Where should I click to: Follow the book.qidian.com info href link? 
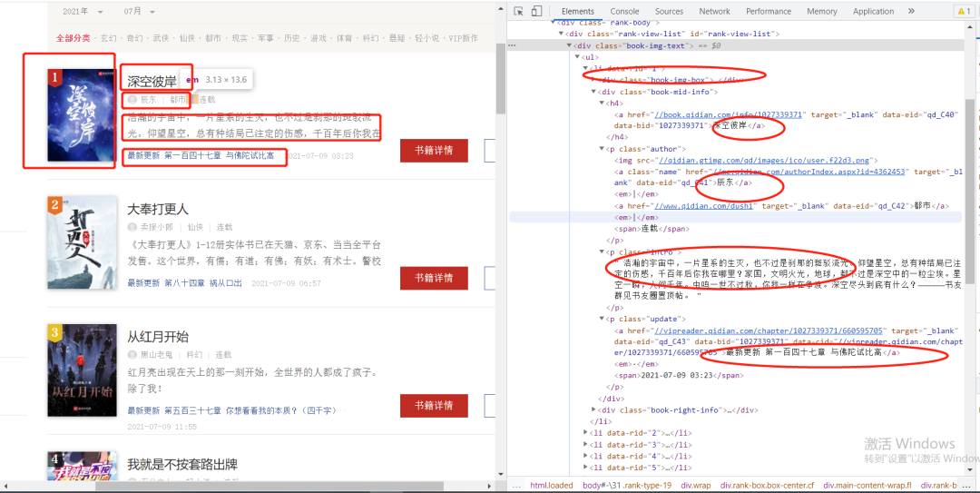pyautogui.click(x=727, y=114)
